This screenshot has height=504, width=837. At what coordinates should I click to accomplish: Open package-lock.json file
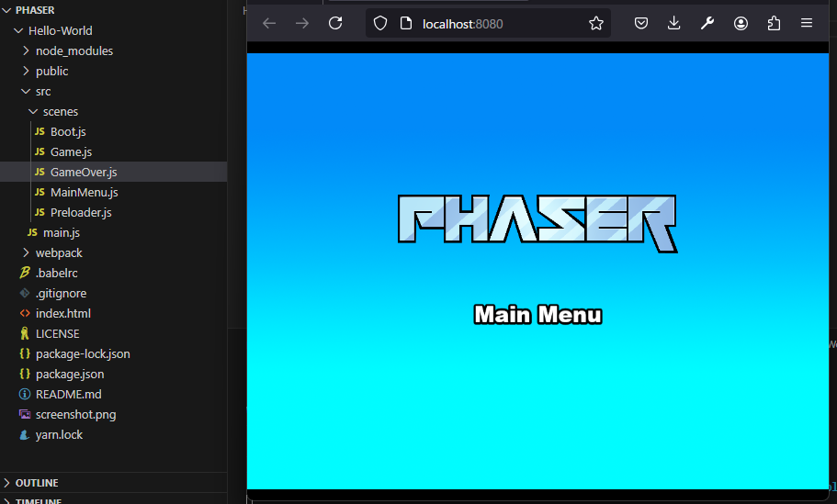[x=82, y=354]
